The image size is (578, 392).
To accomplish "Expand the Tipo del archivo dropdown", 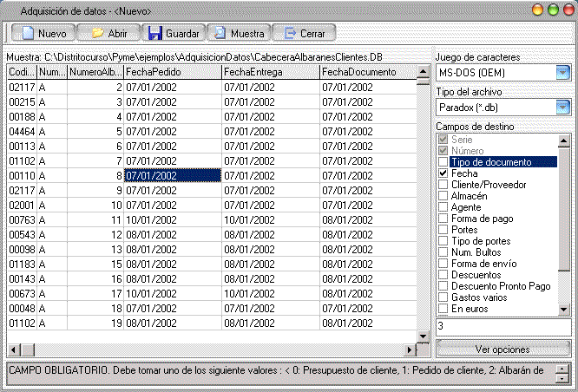I will (563, 108).
